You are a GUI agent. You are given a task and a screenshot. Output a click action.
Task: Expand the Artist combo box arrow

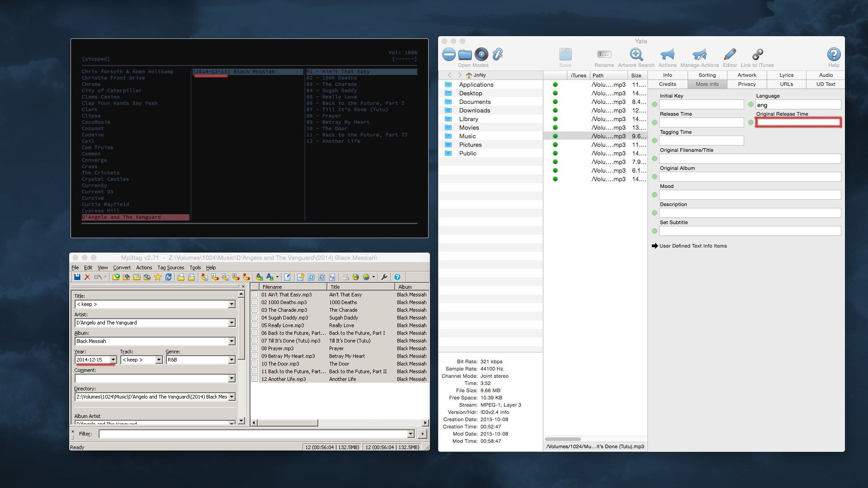[x=231, y=323]
